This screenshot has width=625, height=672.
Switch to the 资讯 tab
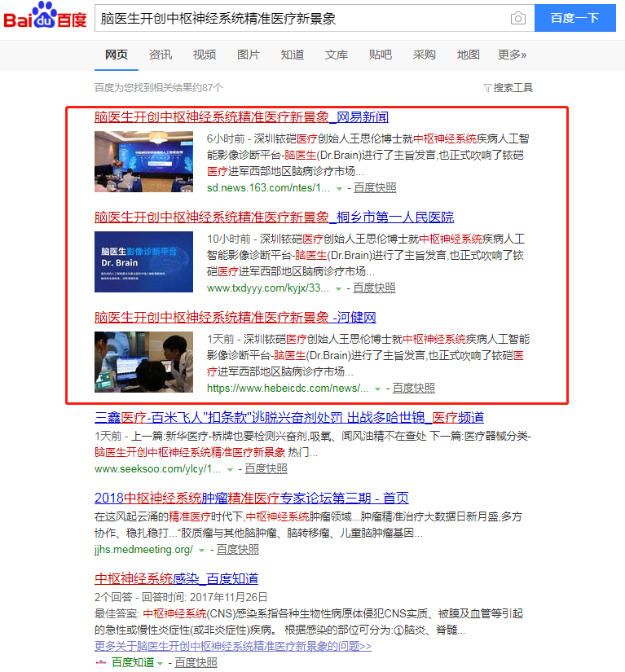click(161, 55)
